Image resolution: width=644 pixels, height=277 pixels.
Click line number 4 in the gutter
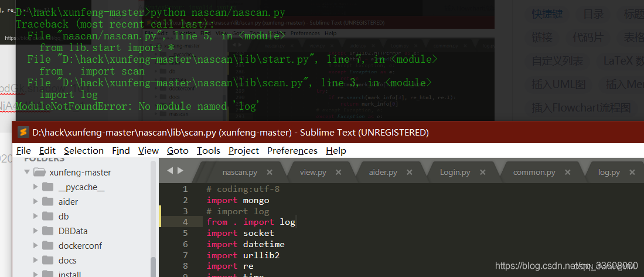tap(185, 222)
